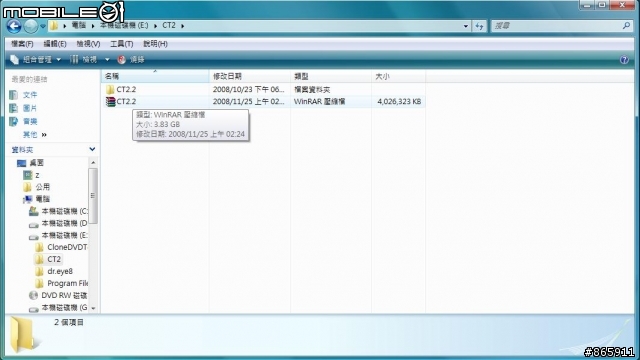
Task: Click the folder tree scrollbar thumb
Action: coord(93,196)
